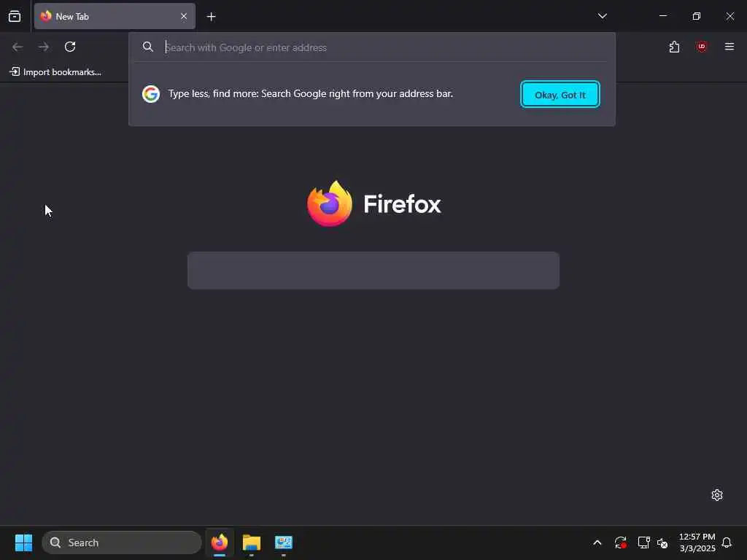Open File Explorer from the taskbar

pyautogui.click(x=252, y=542)
